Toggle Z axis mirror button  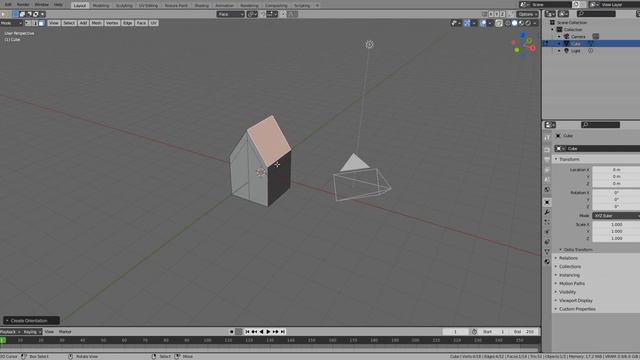502,14
